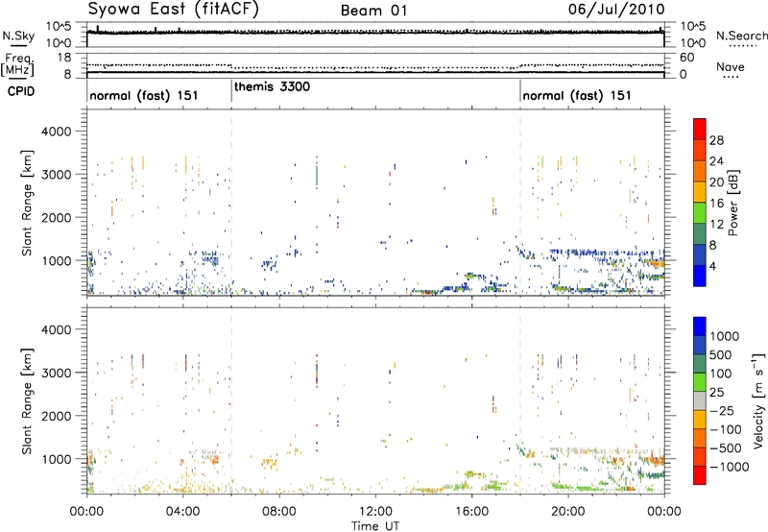
Task: Click the date '06/Jul/2010'
Action: (x=616, y=10)
